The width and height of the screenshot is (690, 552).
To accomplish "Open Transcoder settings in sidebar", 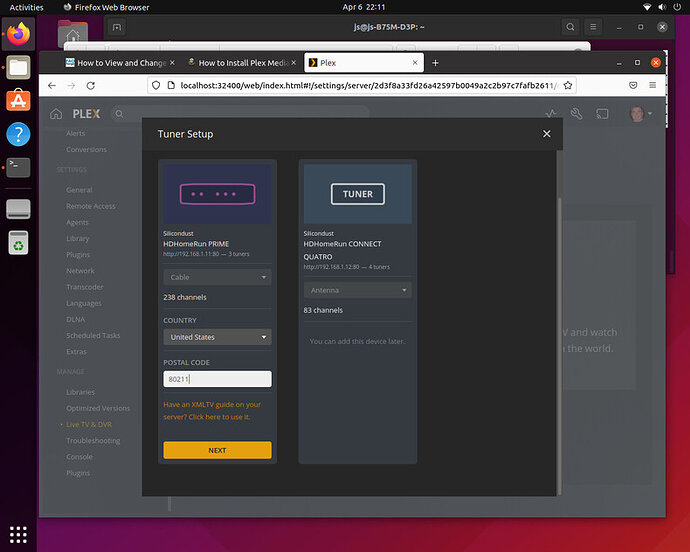I will 85,287.
